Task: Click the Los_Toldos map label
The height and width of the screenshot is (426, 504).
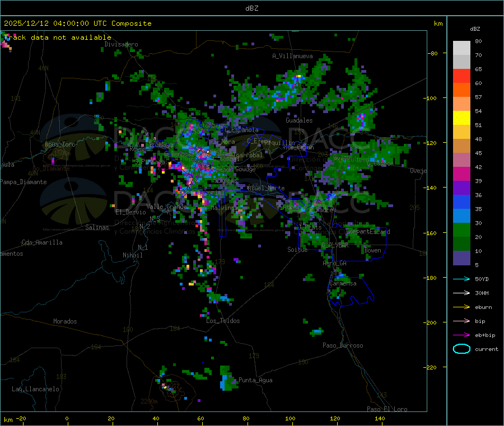Action: (x=223, y=321)
